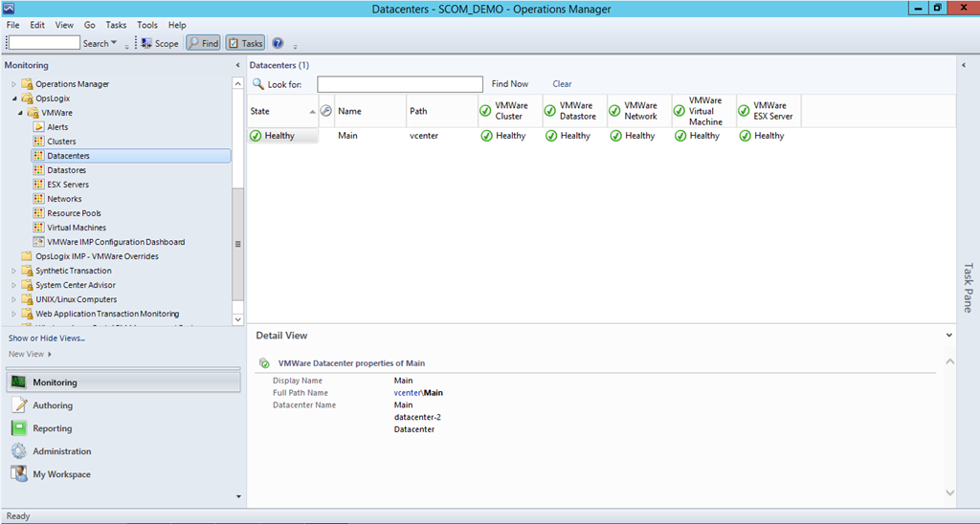Click the Clear link
Image resolution: width=980 pixels, height=524 pixels.
pyautogui.click(x=562, y=84)
